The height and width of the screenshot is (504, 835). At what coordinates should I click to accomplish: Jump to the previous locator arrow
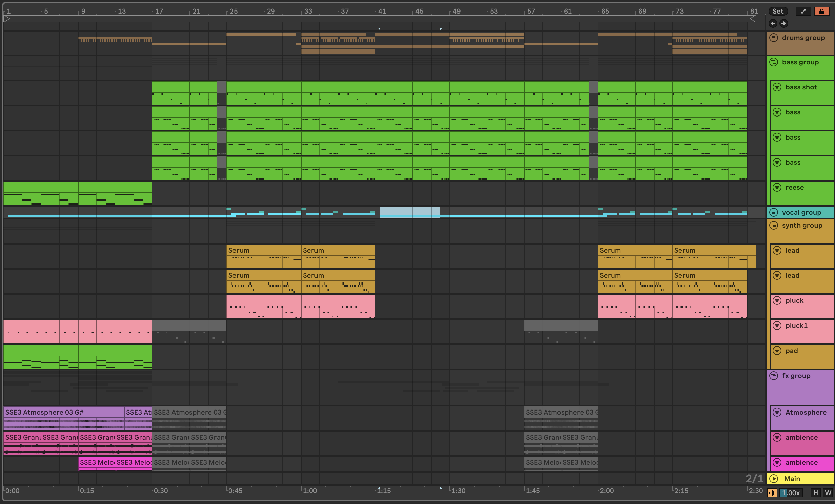point(773,23)
